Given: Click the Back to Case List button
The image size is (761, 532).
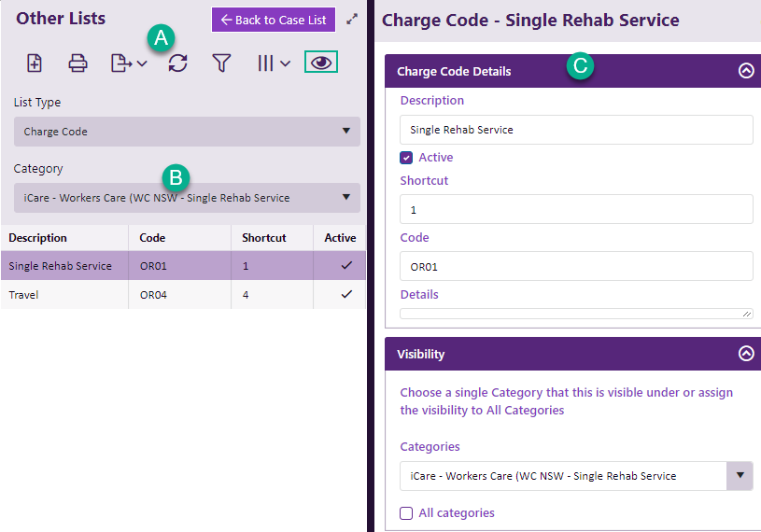Looking at the screenshot, I should pyautogui.click(x=273, y=20).
